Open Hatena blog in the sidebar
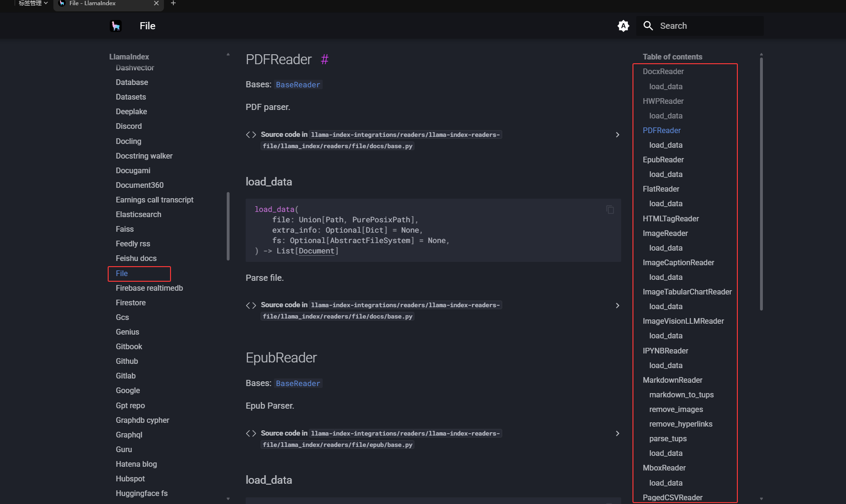This screenshot has height=504, width=846. coord(136,464)
